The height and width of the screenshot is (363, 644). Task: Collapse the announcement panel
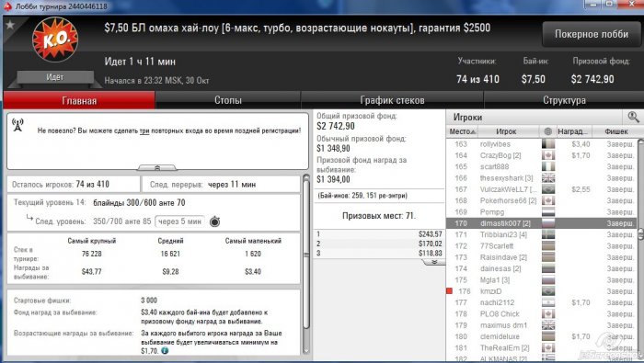coord(157,167)
